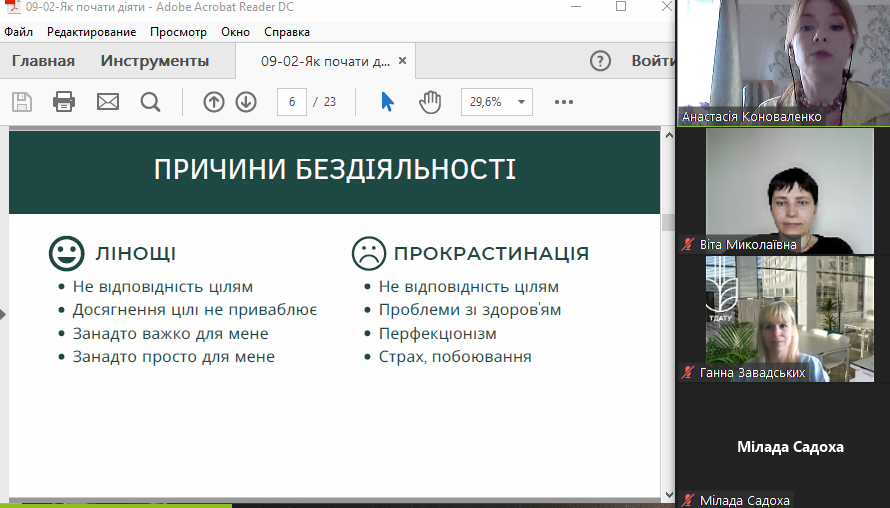
Task: Expand the left navigation pane arrow
Action: tap(3, 314)
